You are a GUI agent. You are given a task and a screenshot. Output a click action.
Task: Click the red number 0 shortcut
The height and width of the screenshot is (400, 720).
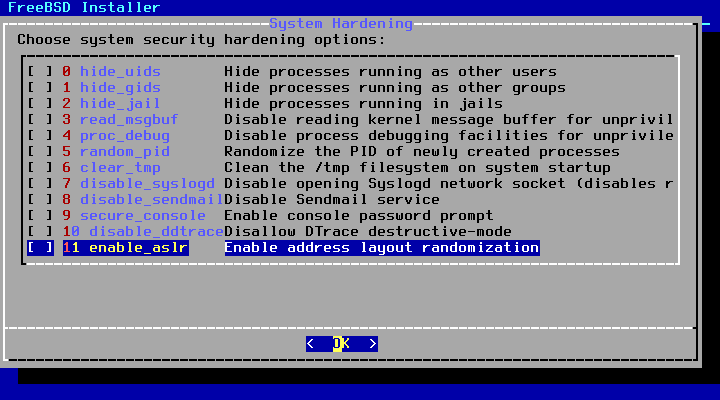(x=67, y=71)
